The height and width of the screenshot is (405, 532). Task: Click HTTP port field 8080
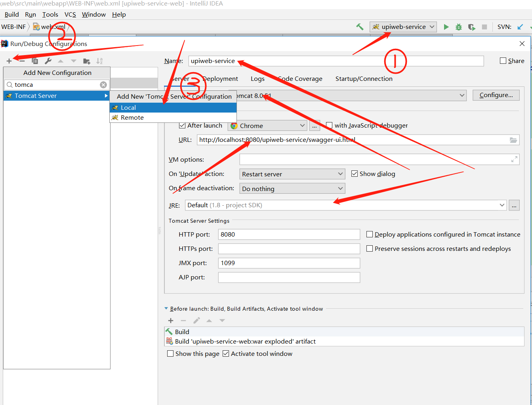[x=289, y=234]
